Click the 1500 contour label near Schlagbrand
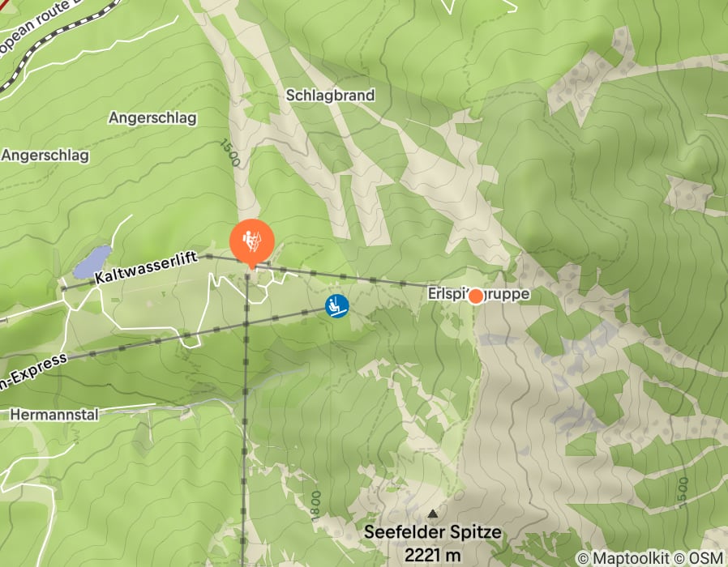Image resolution: width=728 pixels, height=567 pixels. point(229,152)
